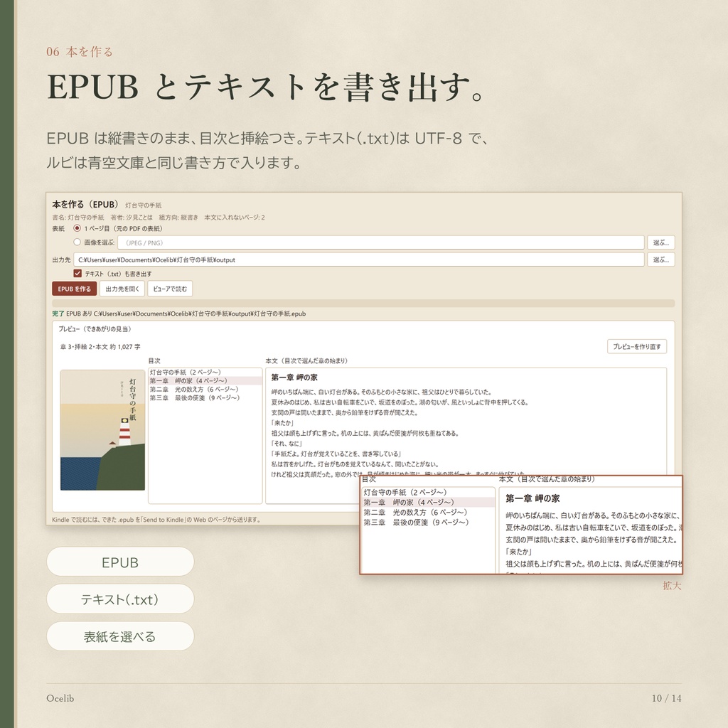This screenshot has height=728, width=728.
Task: Click the EPUB pill label
Action: tap(119, 562)
